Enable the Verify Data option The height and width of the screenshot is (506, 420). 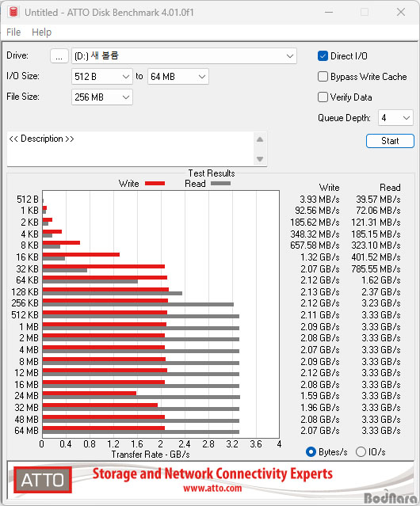pyautogui.click(x=323, y=97)
